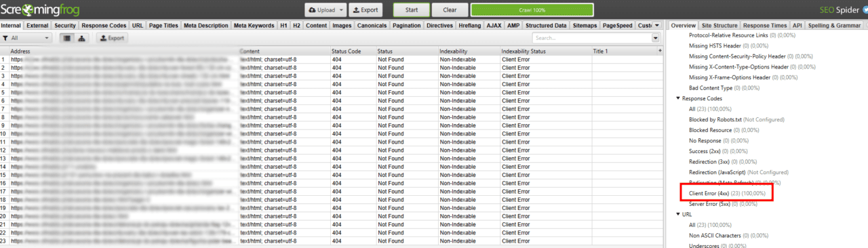
Task: Open the Meta Keywords tab
Action: pos(254,25)
